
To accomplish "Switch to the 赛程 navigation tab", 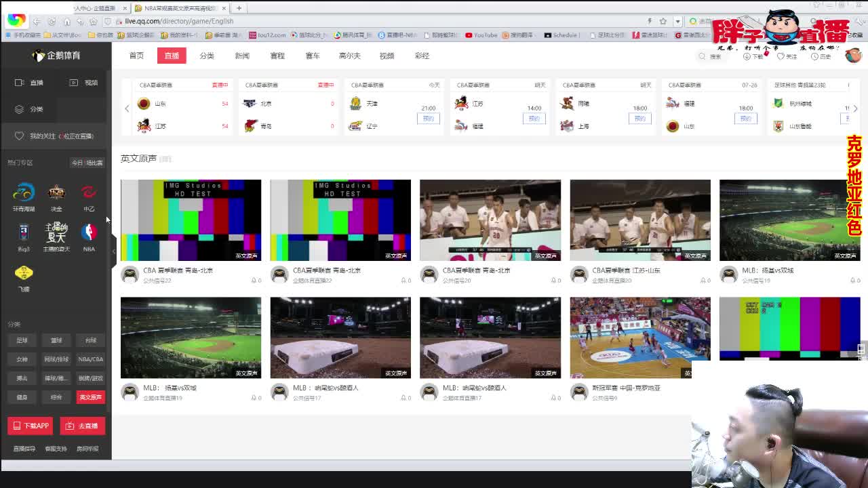I will click(x=277, y=56).
